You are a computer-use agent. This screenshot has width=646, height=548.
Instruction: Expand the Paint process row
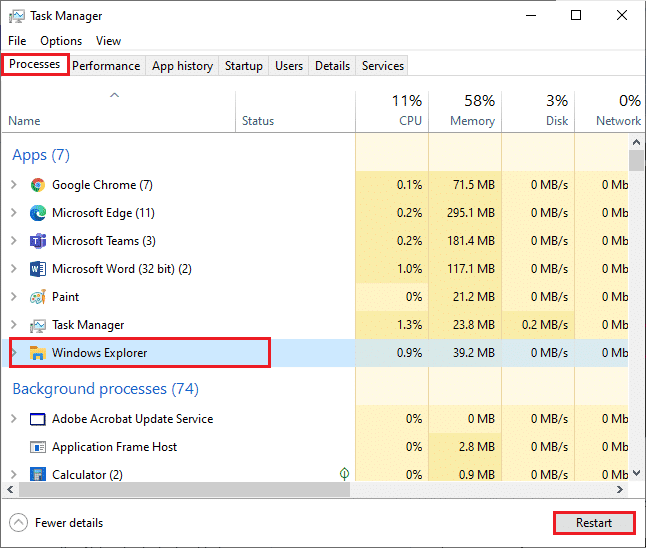click(14, 297)
